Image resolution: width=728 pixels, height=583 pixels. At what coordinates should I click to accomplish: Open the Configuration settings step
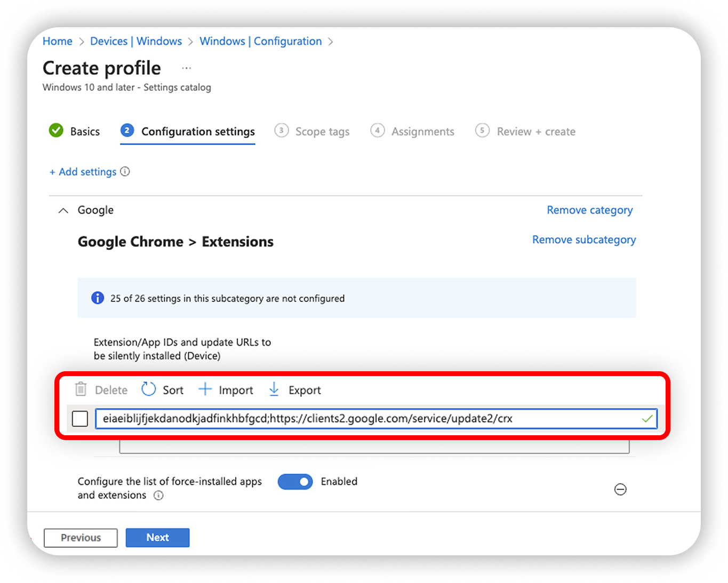188,131
